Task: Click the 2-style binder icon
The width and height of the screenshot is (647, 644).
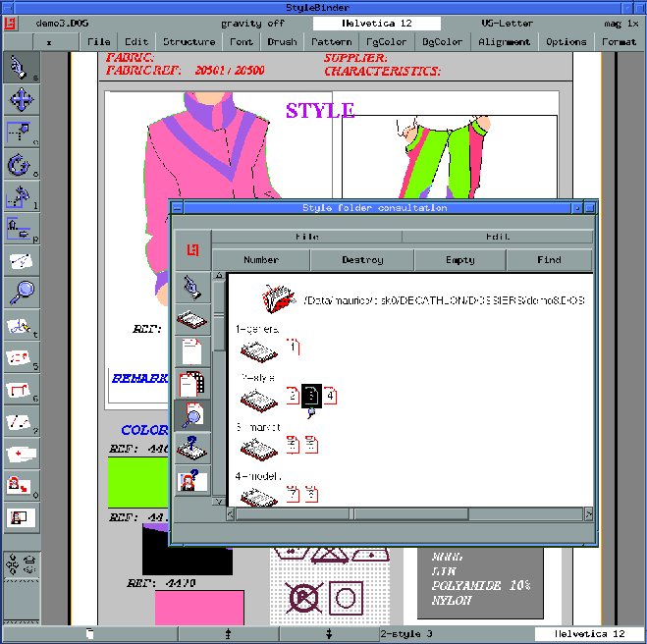Action: tap(257, 397)
